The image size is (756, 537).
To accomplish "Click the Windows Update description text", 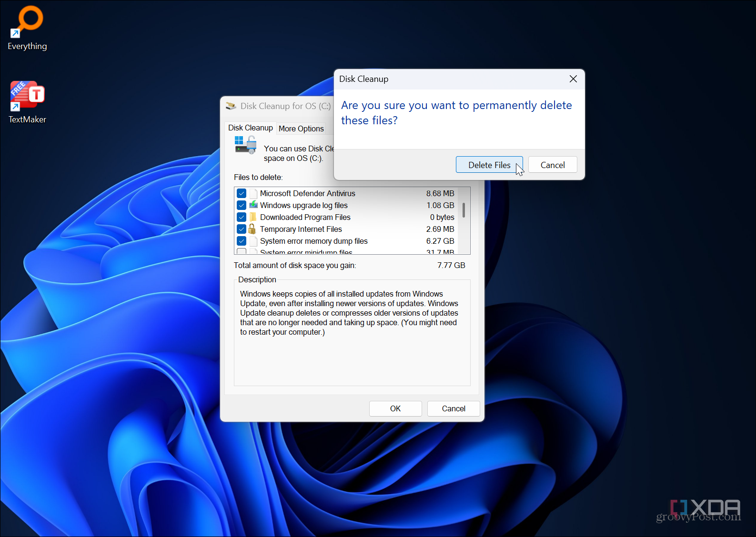I will point(349,313).
